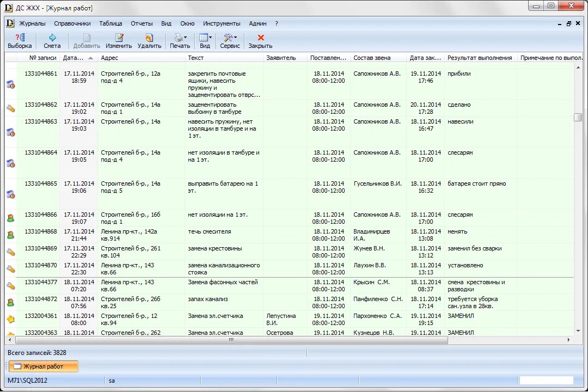Sort by the Состав звена column header
This screenshot has width=588, height=392.
tap(378, 58)
